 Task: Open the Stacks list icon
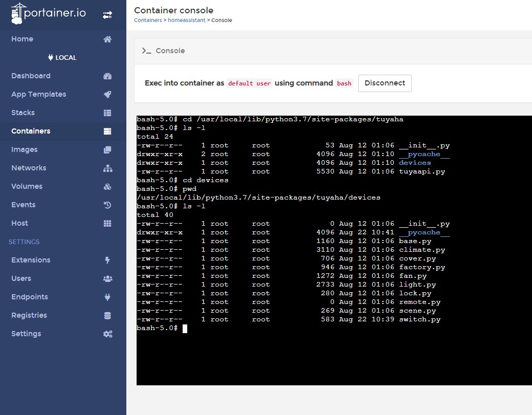point(107,113)
